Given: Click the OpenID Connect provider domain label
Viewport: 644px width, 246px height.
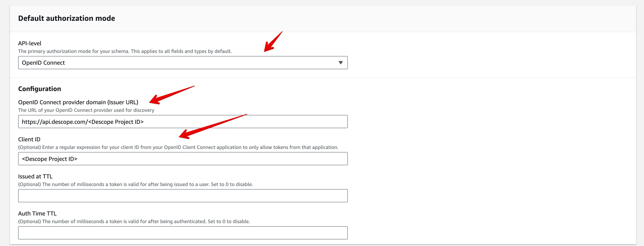Looking at the screenshot, I should [78, 102].
